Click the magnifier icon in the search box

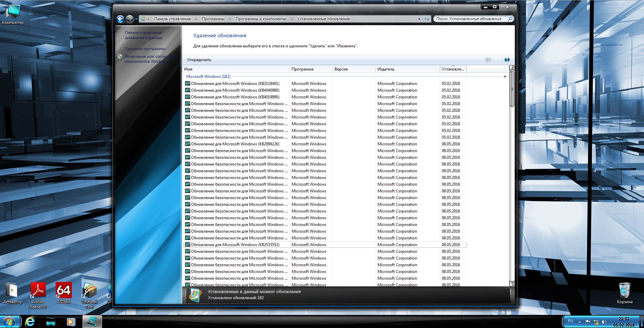[510, 19]
